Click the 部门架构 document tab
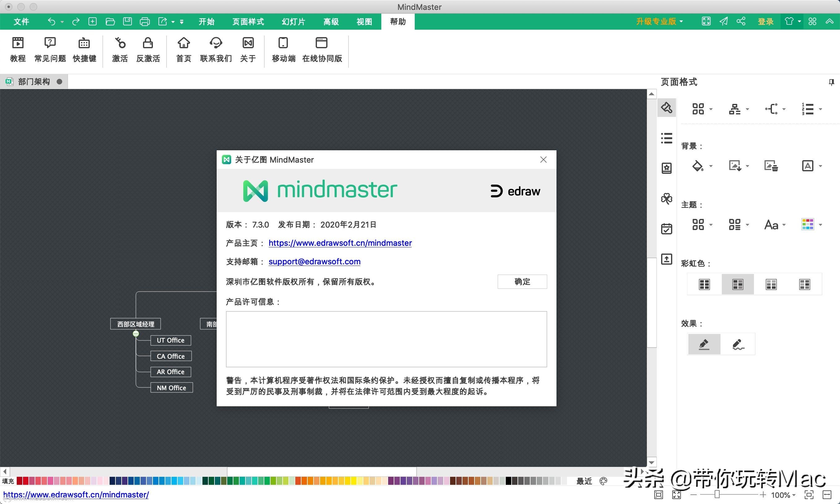Screen dimensions: 840x504 [x=34, y=81]
